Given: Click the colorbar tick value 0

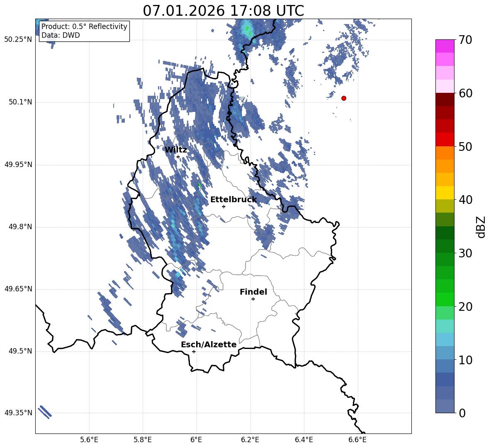Looking at the screenshot, I should 462,413.
